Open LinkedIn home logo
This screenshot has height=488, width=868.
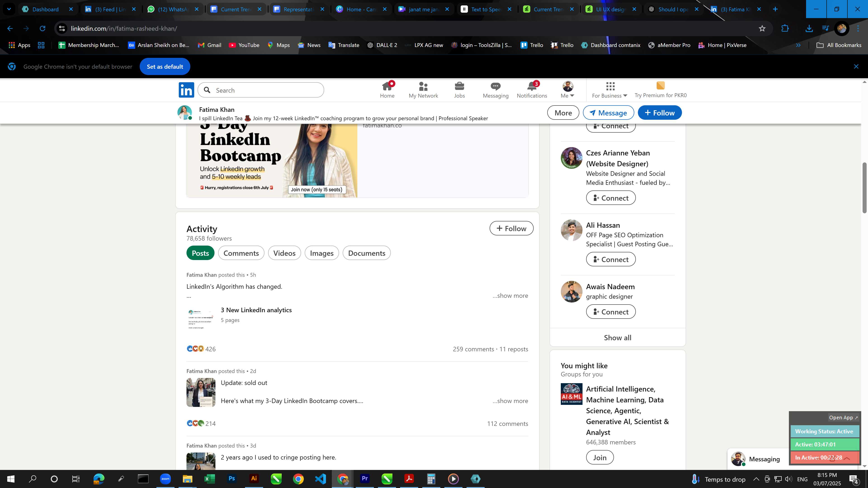tap(186, 90)
